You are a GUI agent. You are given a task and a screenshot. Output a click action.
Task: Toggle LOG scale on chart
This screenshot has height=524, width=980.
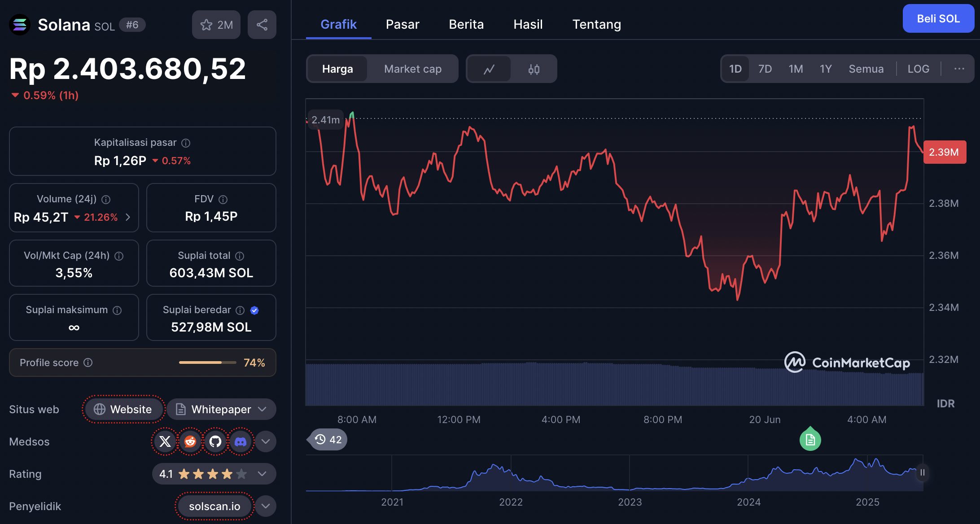click(x=919, y=69)
